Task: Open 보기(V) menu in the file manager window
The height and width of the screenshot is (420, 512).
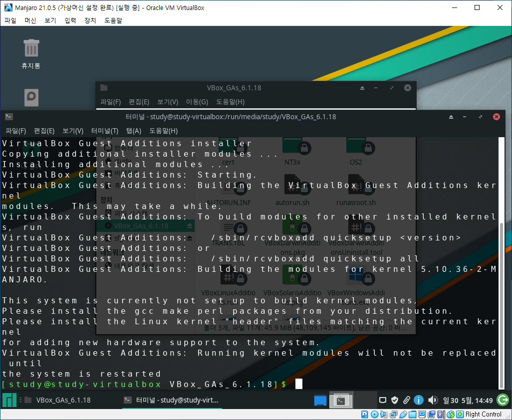Action: pyautogui.click(x=168, y=102)
